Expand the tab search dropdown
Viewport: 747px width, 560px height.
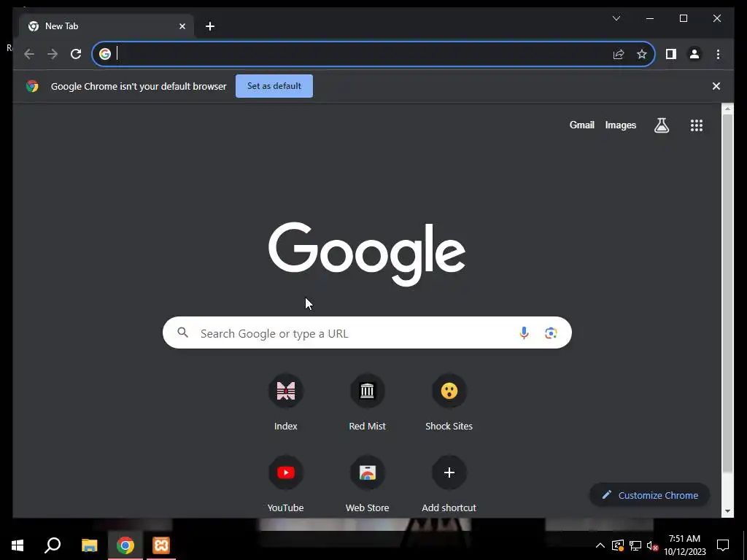616,18
